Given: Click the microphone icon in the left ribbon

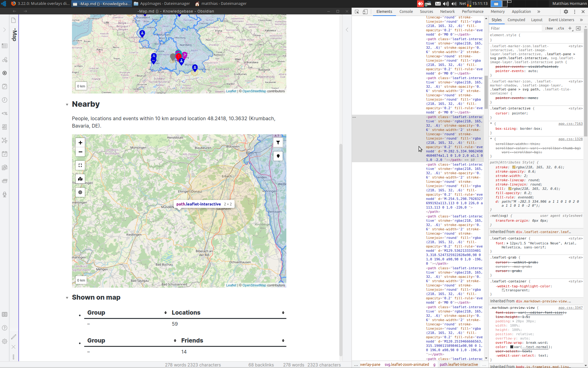Looking at the screenshot, I should [5, 194].
